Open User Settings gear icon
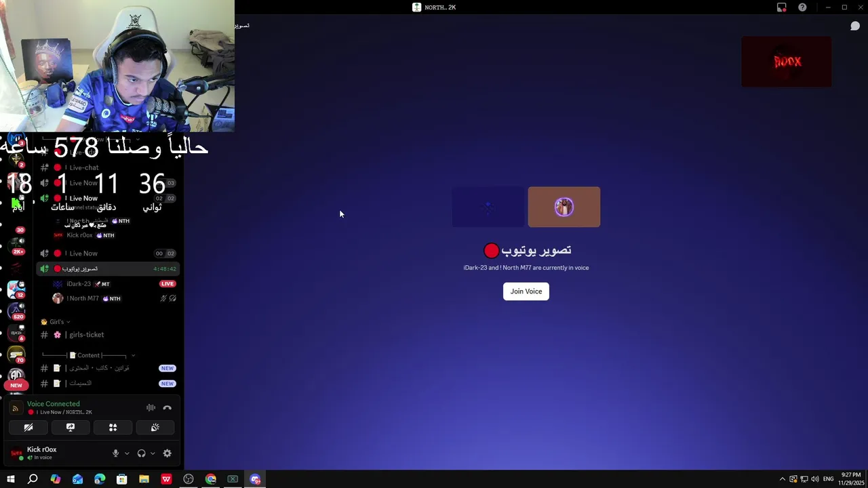Viewport: 868px width, 488px height. (167, 453)
